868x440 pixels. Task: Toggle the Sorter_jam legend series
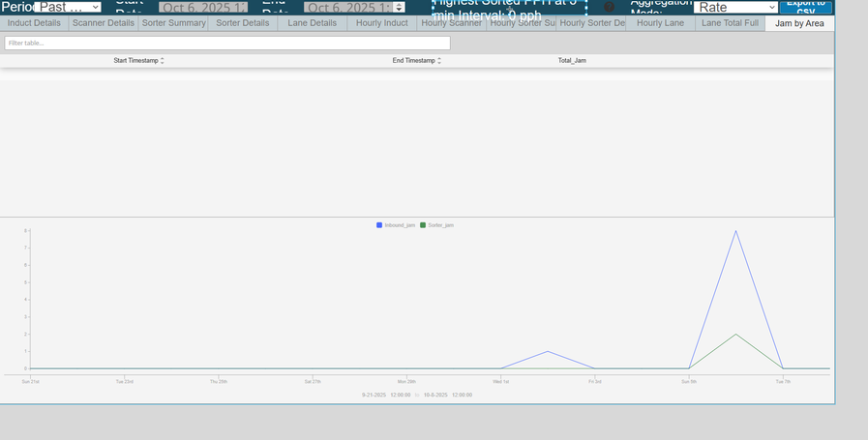pyautogui.click(x=436, y=225)
